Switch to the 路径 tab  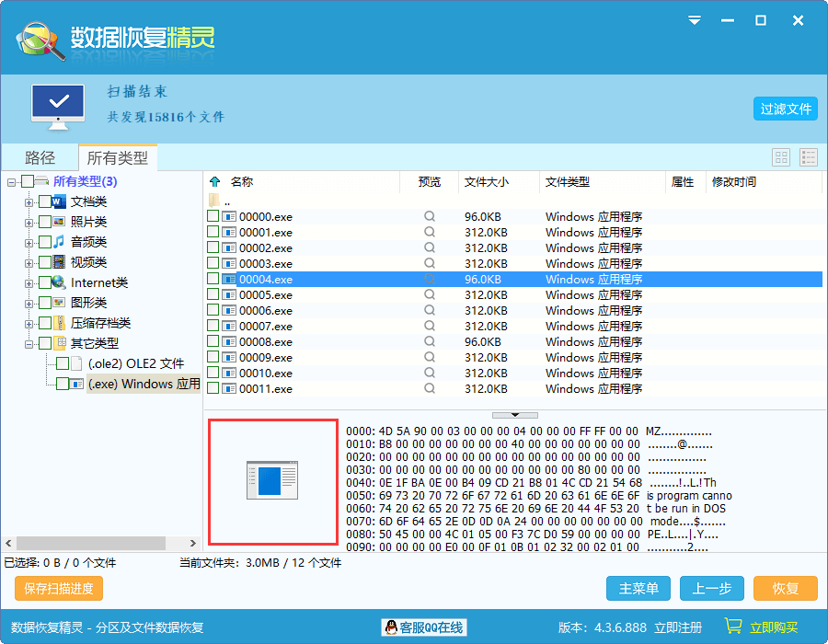(x=40, y=157)
